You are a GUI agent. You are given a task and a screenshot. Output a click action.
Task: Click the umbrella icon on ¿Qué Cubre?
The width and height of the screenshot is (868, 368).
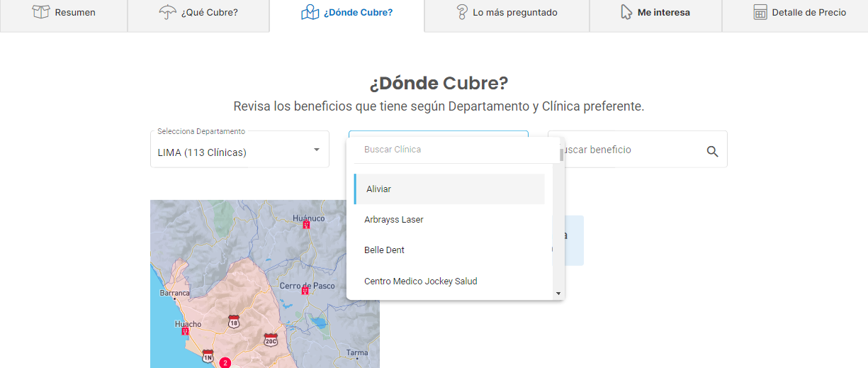168,12
